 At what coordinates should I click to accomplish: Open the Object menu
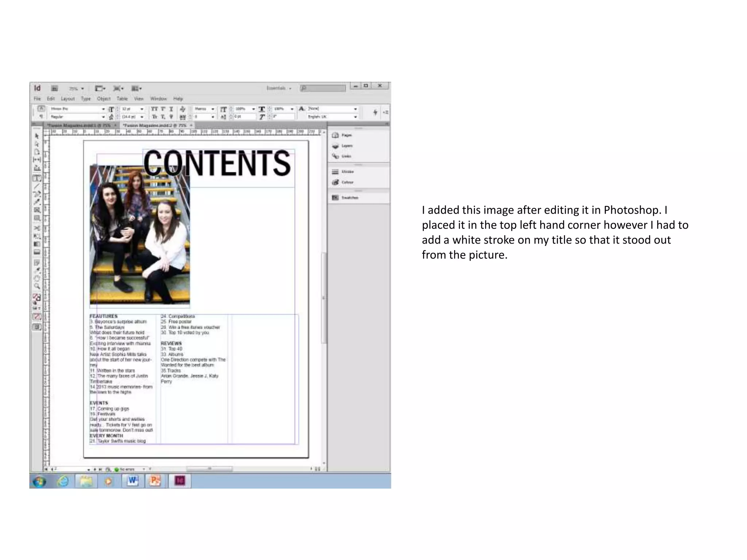pos(104,99)
